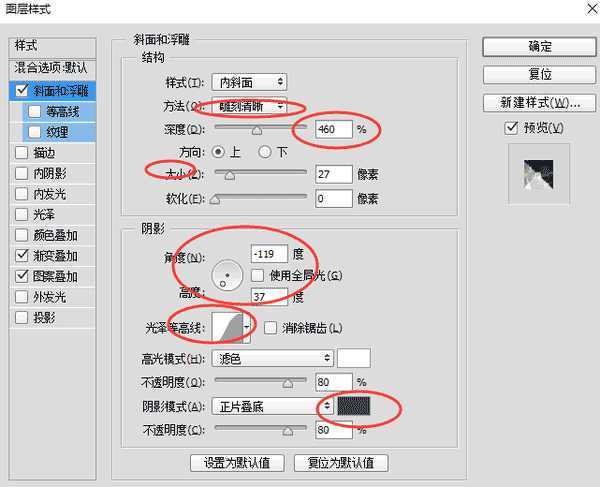Open the 样式 内斜面 style dropdown
The width and height of the screenshot is (600, 487).
click(249, 81)
